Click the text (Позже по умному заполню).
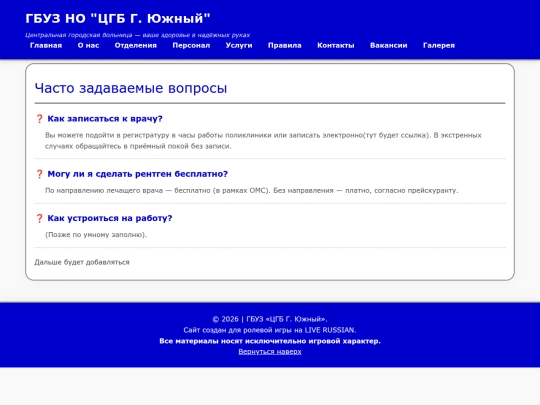This screenshot has height=405, width=540. [x=96, y=235]
